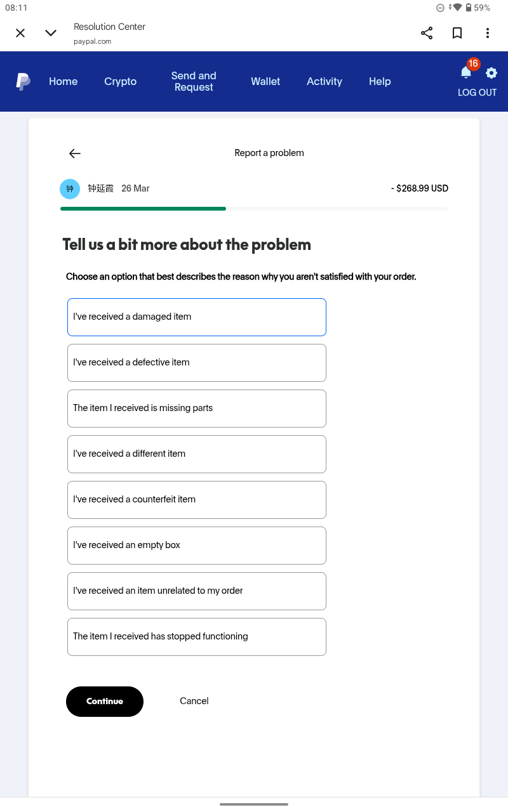The height and width of the screenshot is (812, 508).
Task: Click the seller avatar circle
Action: tap(70, 188)
